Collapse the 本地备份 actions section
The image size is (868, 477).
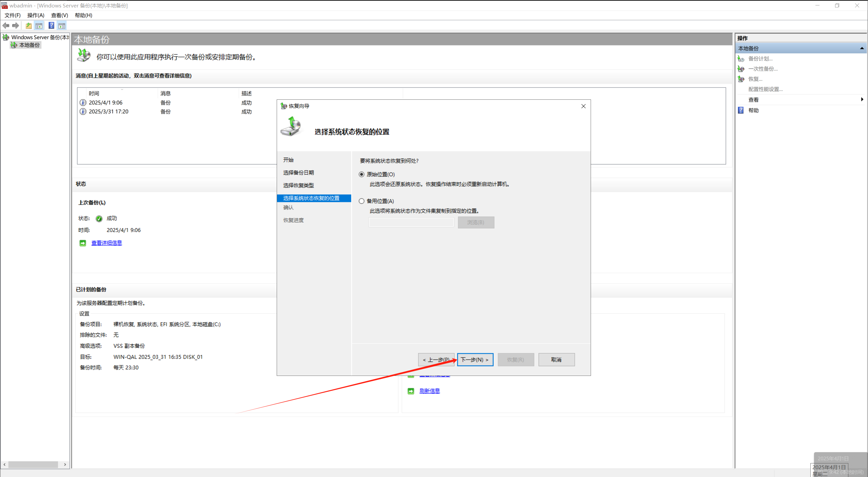(x=862, y=49)
